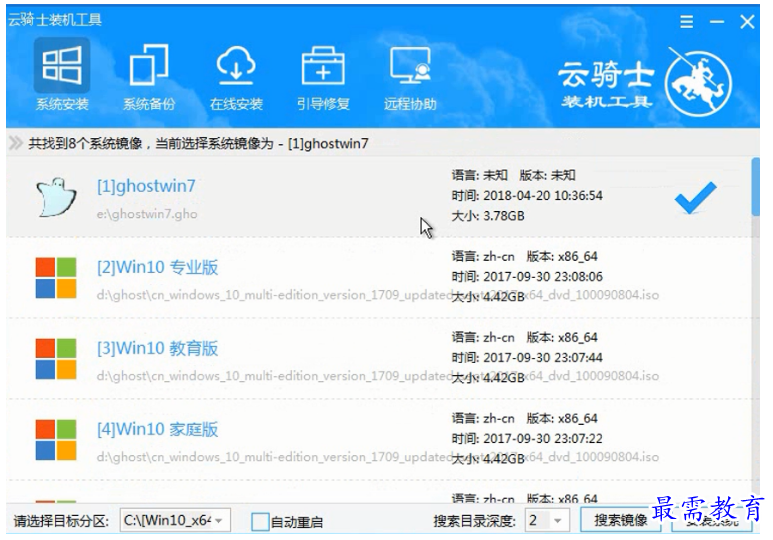Viewport: 773px width, 540px height.
Task: Close the 云骑士装机工具 window
Action: coord(747,22)
